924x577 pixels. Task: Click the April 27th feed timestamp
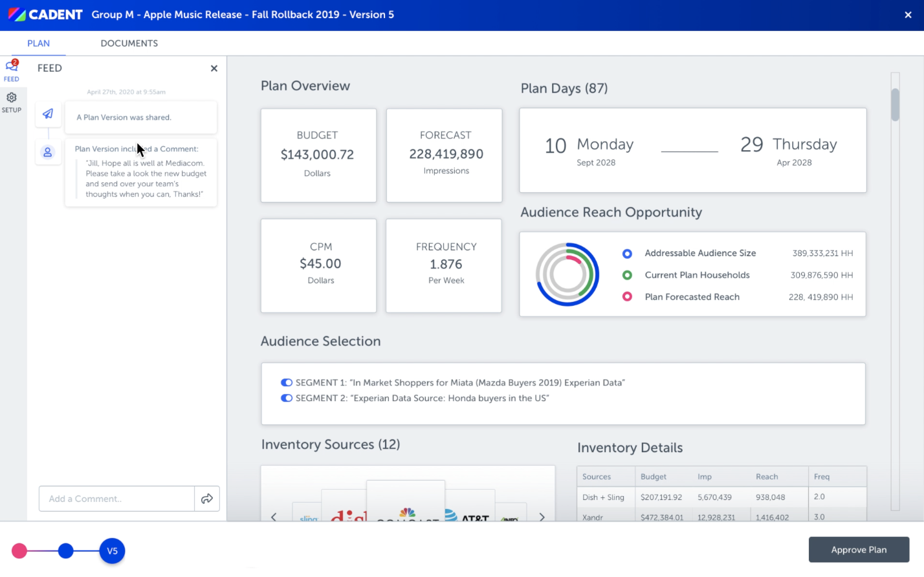pos(126,92)
